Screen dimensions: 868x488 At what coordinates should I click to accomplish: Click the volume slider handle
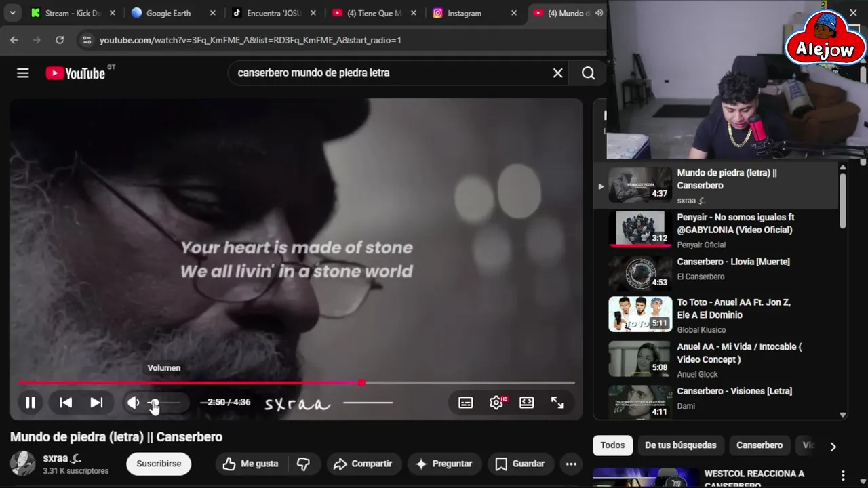(x=154, y=403)
